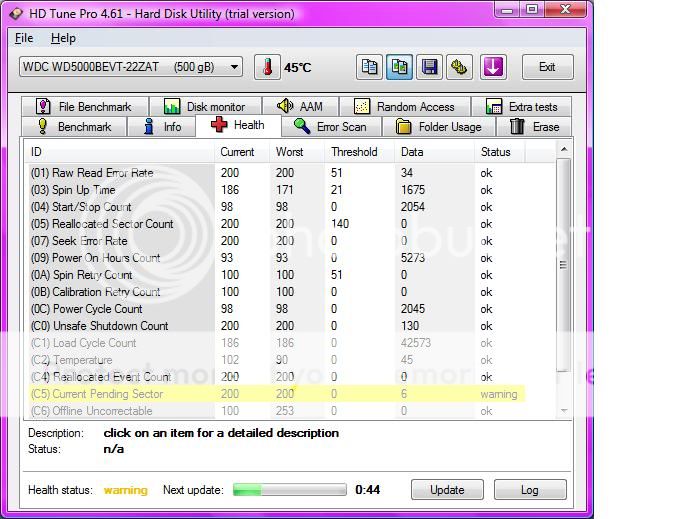Click the scrollbar down arrow
The image size is (683, 519).
(564, 411)
